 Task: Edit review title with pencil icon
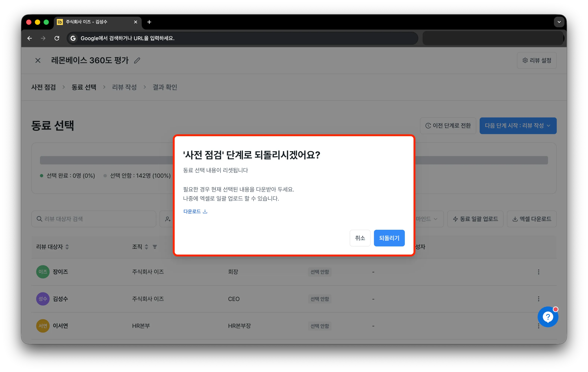click(137, 60)
